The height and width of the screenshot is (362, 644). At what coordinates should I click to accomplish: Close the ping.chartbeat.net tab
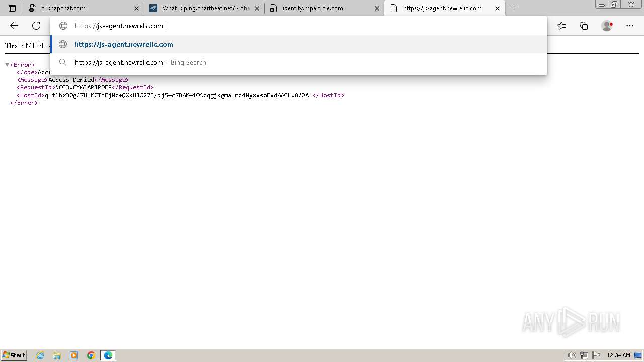point(257,8)
